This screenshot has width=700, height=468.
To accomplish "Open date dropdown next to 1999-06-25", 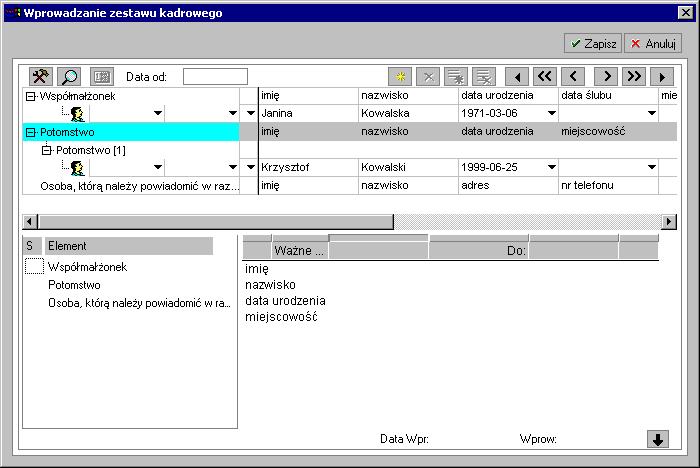I will [552, 167].
